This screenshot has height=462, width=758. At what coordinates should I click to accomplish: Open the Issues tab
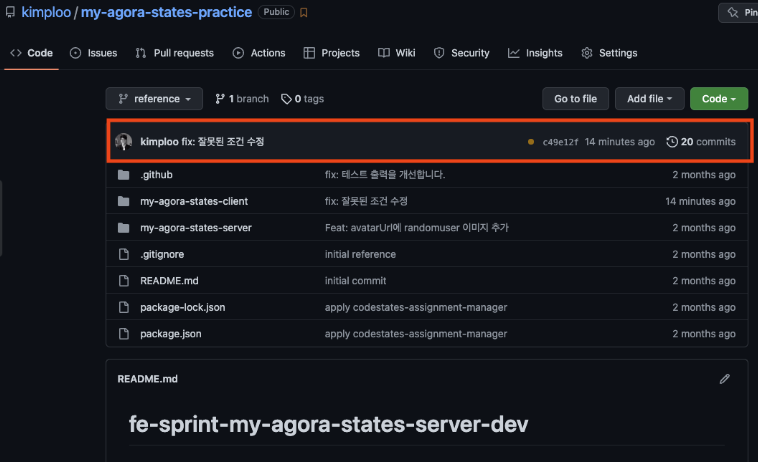coord(94,53)
